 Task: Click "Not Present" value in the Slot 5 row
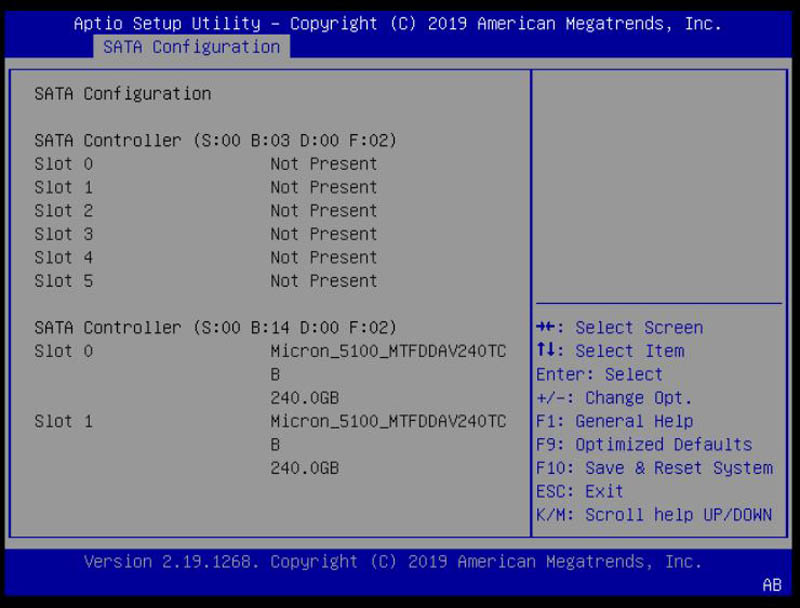click(323, 281)
